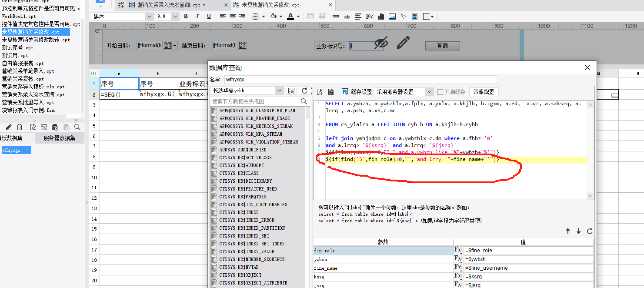Toggle the crossed-eye visibility icon

(x=380, y=43)
